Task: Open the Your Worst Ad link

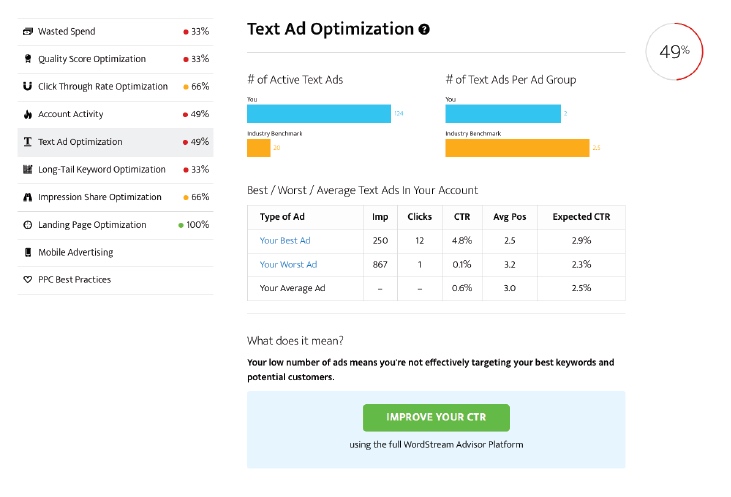Action: [288, 264]
